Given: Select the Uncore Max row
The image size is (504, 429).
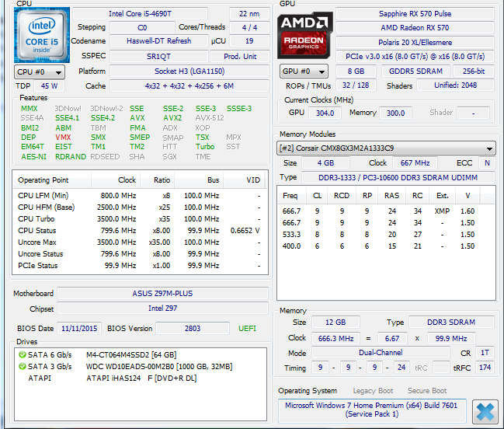Looking at the screenshot, I should [140, 242].
